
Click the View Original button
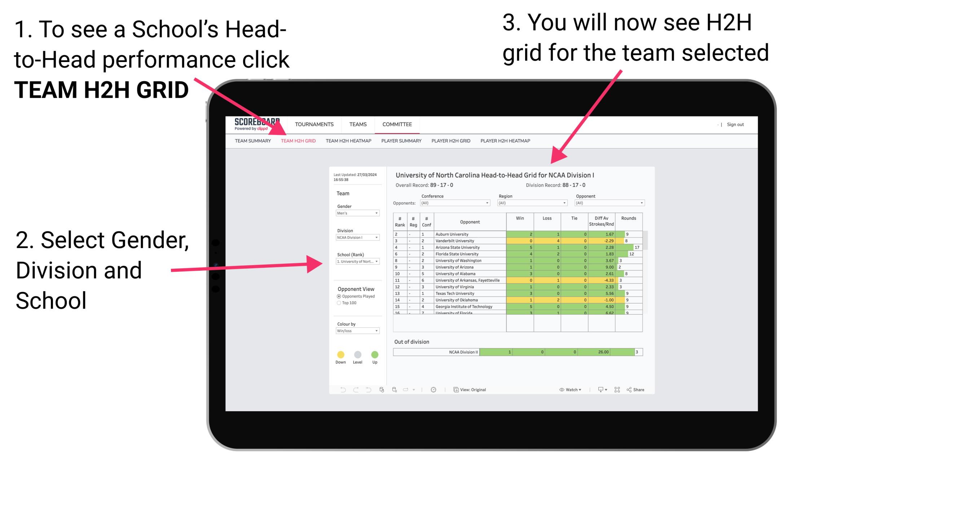coord(470,389)
